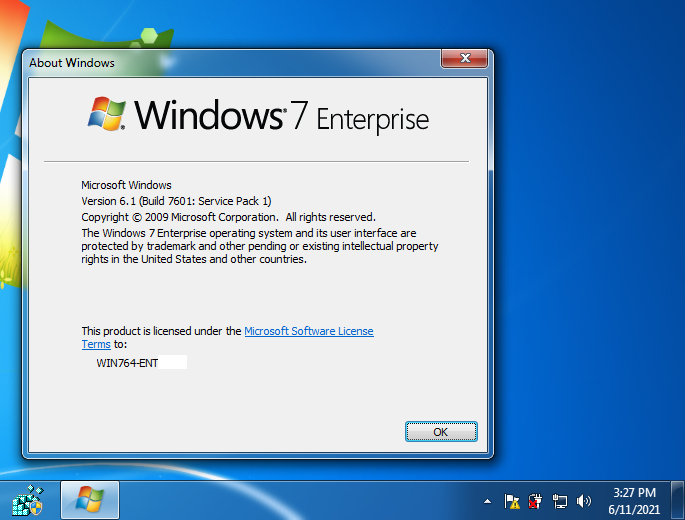Click the OK button in About Windows
This screenshot has width=685, height=520.
[441, 432]
